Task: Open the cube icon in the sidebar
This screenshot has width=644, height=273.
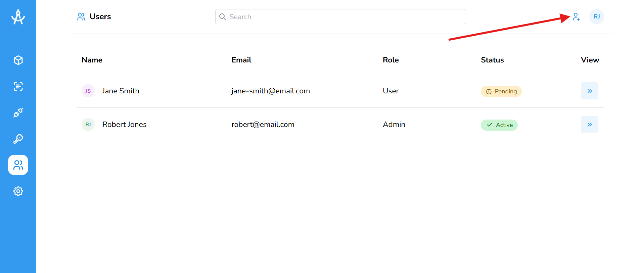Action: click(x=18, y=60)
